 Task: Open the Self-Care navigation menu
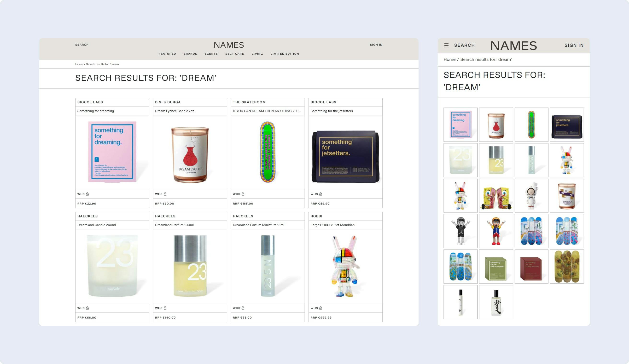234,54
